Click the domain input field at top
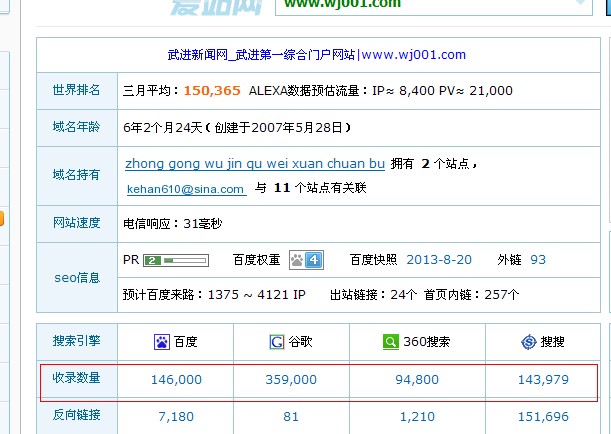 pos(434,6)
